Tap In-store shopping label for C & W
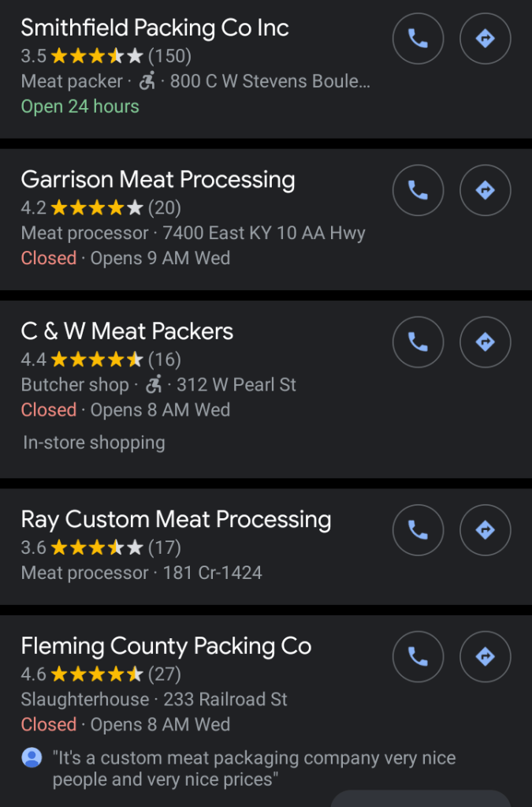This screenshot has width=532, height=807. tap(94, 443)
